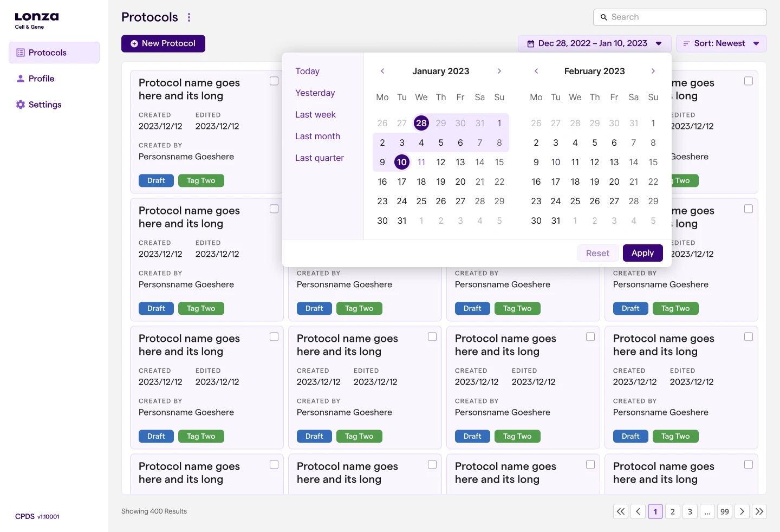Open the kebab menu beside Protocols title
Image resolution: width=780 pixels, height=532 pixels.
[x=189, y=17]
